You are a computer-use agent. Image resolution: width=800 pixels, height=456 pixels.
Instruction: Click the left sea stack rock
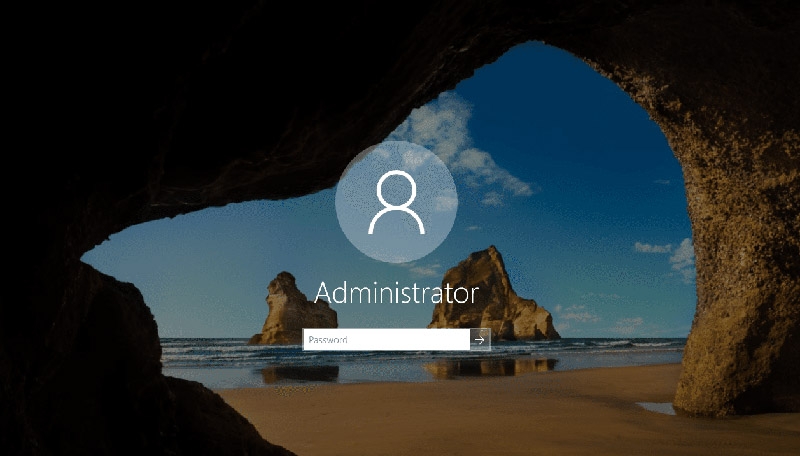pyautogui.click(x=287, y=312)
